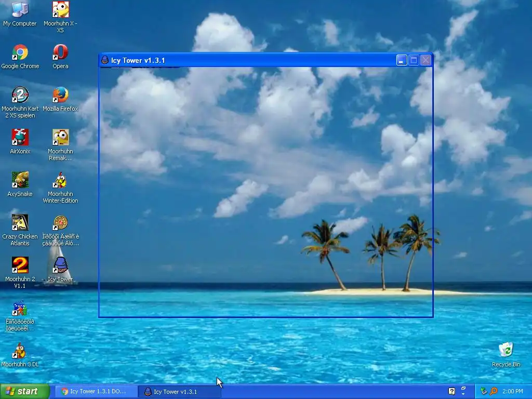Select the gold coin shortcut beside Crazy Chicken Atlantis
This screenshot has height=399, width=532.
[60, 230]
